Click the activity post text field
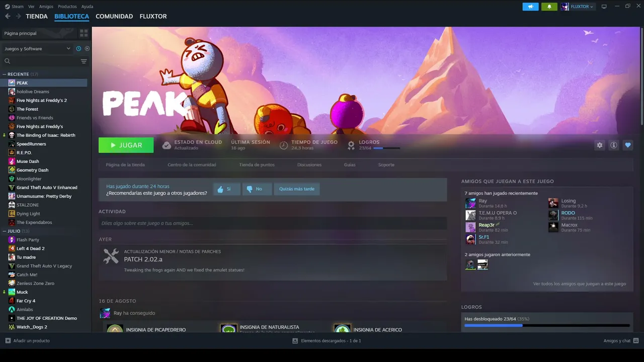Viewport: 644px width, 362px height. (x=273, y=223)
